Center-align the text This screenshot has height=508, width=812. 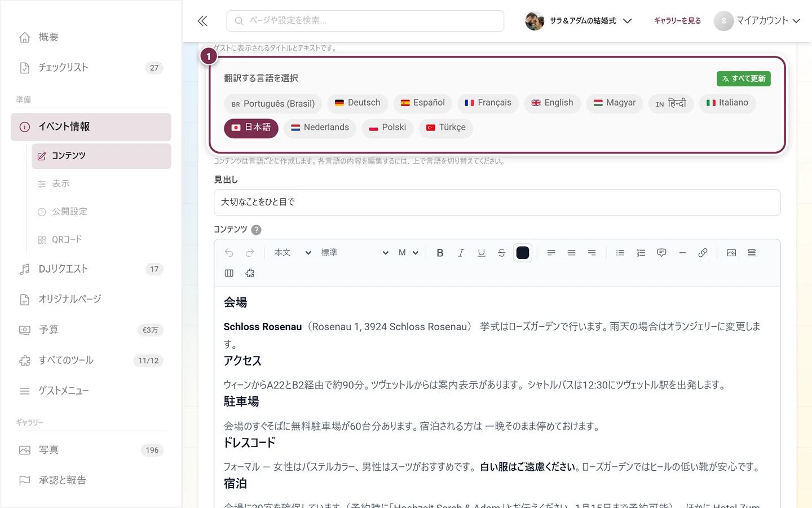pos(571,253)
